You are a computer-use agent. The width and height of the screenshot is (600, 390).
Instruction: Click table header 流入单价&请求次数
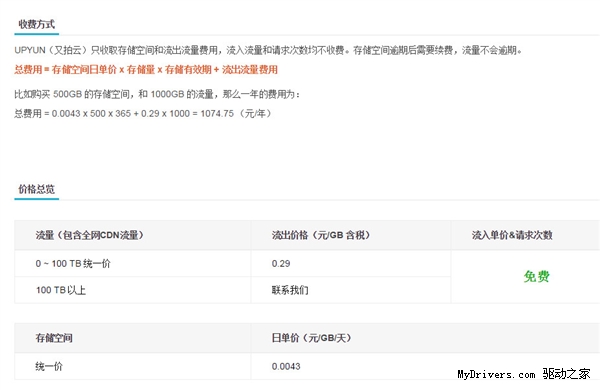tap(512, 235)
